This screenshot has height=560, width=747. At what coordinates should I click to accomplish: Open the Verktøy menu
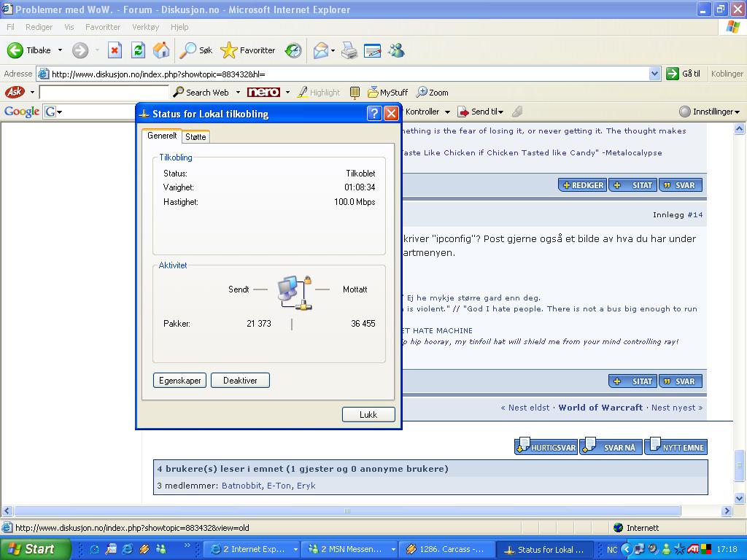(145, 27)
